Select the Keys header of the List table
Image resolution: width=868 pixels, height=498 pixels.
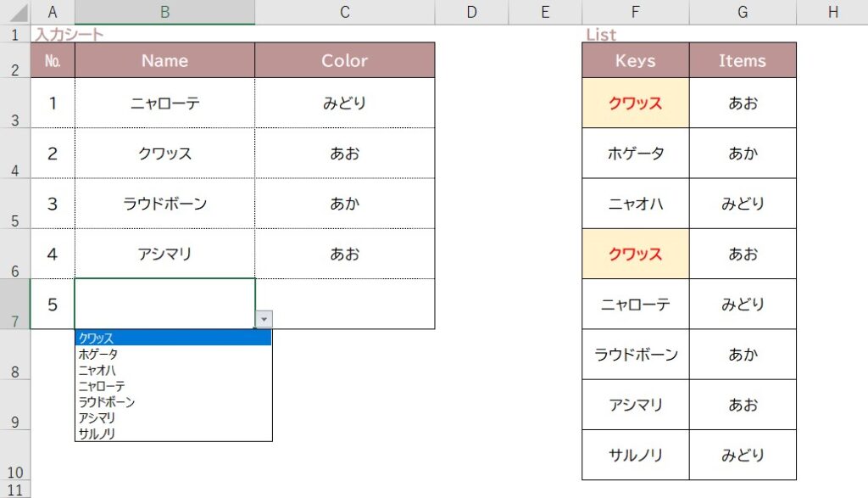(634, 60)
